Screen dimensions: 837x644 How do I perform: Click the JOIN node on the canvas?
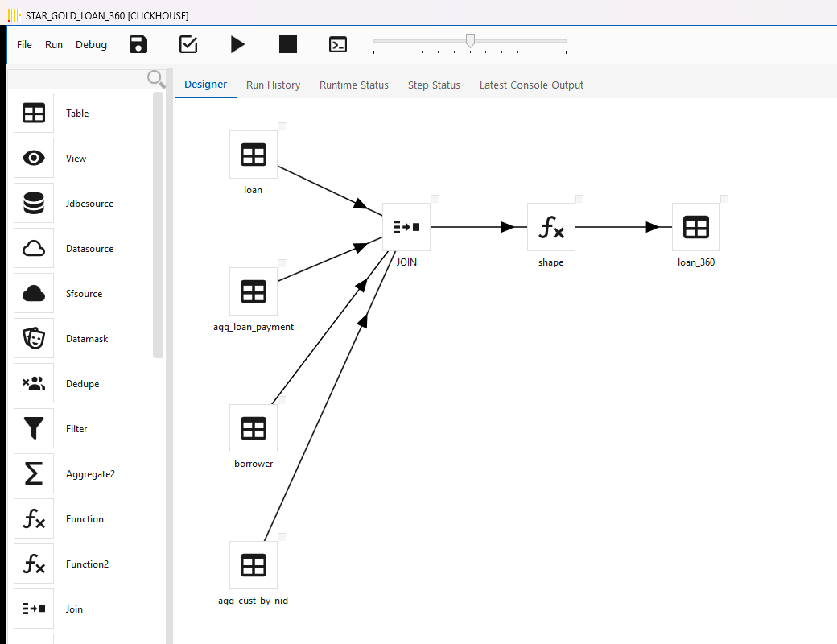point(406,227)
